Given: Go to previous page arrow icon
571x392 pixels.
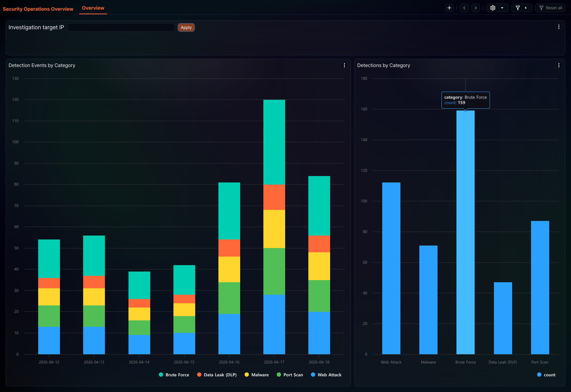Looking at the screenshot, I should pyautogui.click(x=464, y=8).
